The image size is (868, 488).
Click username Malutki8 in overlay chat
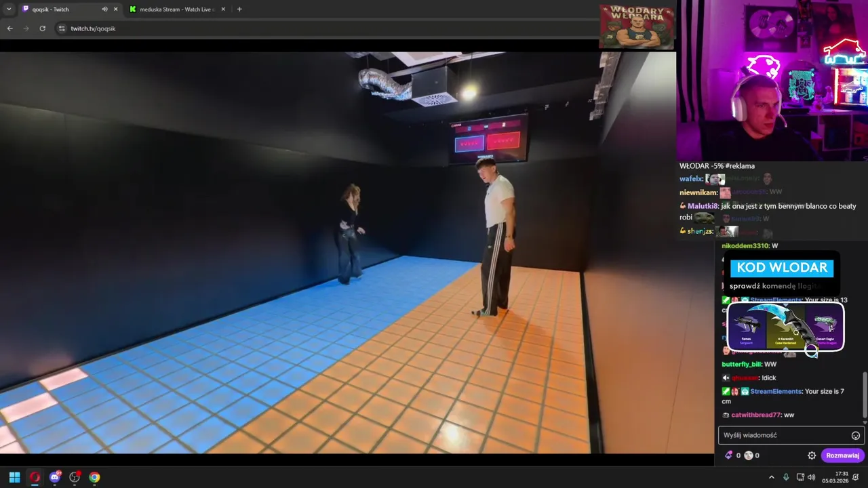pos(703,206)
